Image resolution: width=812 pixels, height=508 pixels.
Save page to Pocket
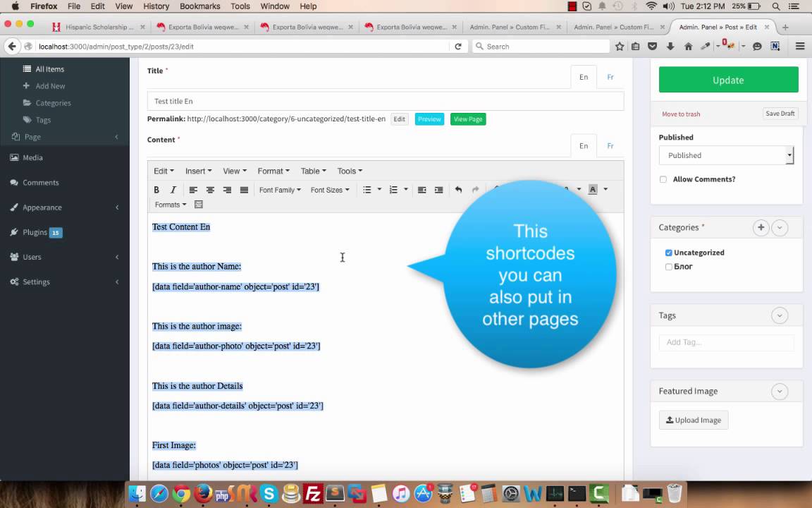pos(653,46)
